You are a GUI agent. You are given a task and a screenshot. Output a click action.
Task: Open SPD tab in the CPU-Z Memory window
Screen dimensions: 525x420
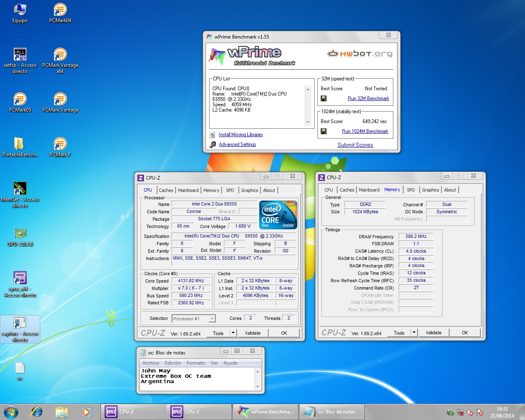coord(411,190)
